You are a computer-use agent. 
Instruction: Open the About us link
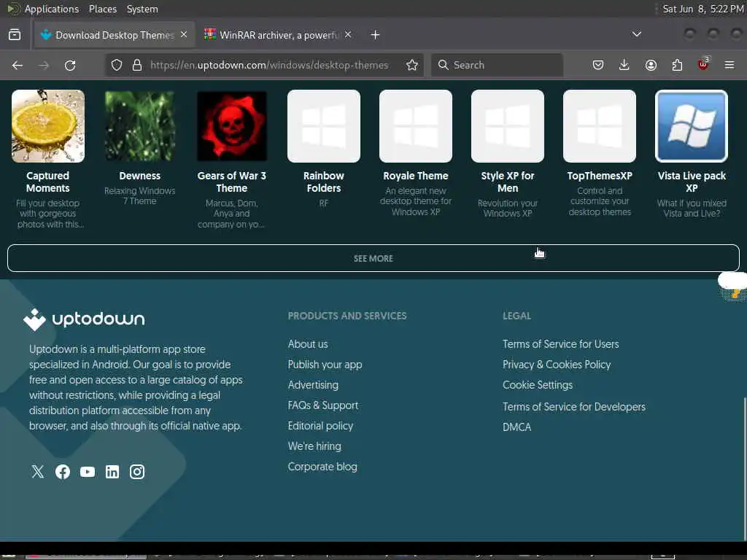coord(308,344)
